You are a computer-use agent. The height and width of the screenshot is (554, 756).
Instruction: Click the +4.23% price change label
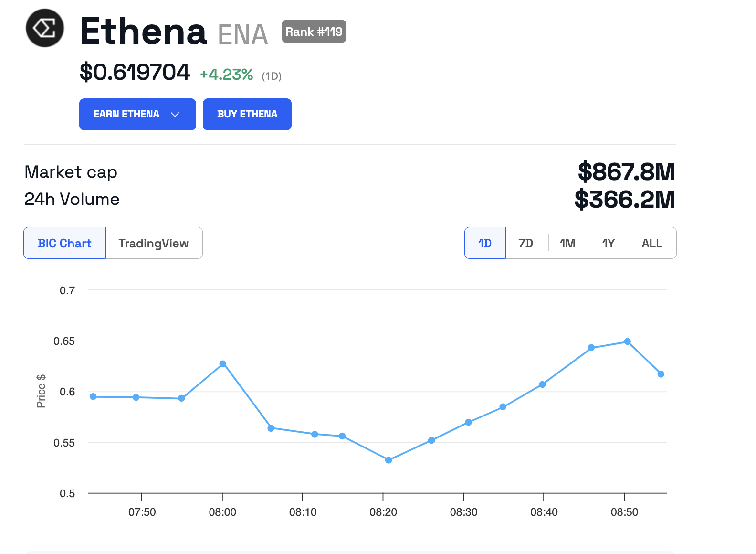pyautogui.click(x=226, y=75)
